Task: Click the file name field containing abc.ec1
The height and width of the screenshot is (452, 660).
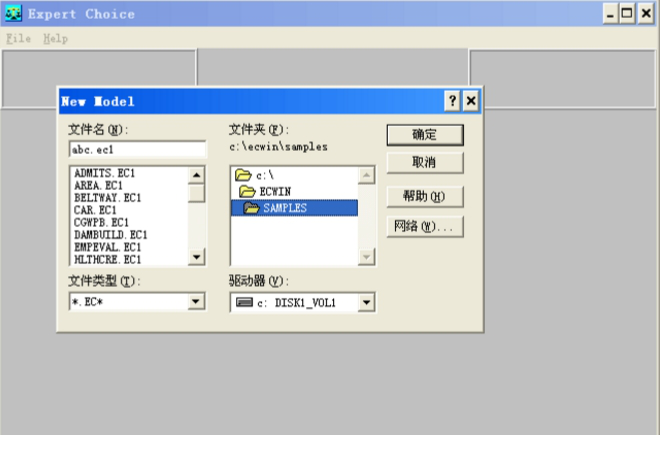Action: click(137, 149)
